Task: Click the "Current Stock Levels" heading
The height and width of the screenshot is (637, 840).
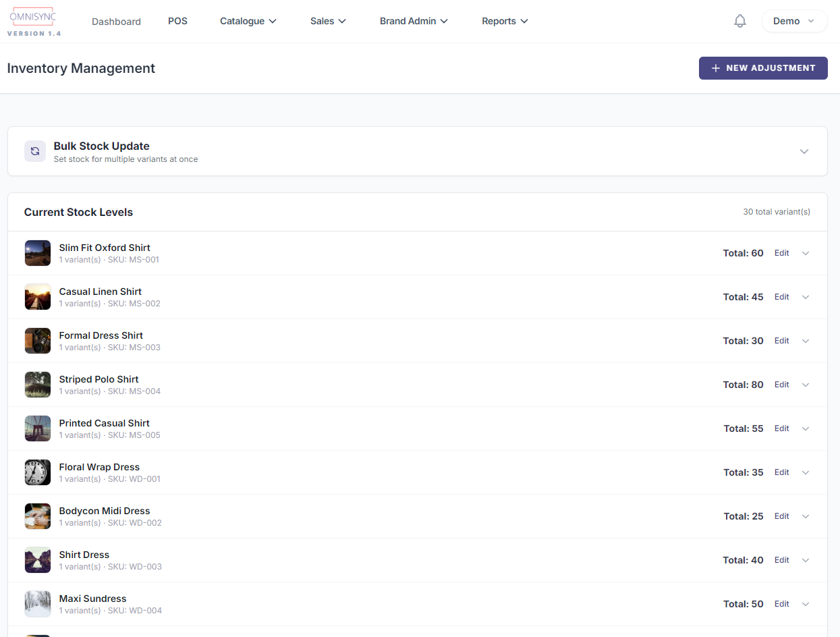Action: [78, 212]
